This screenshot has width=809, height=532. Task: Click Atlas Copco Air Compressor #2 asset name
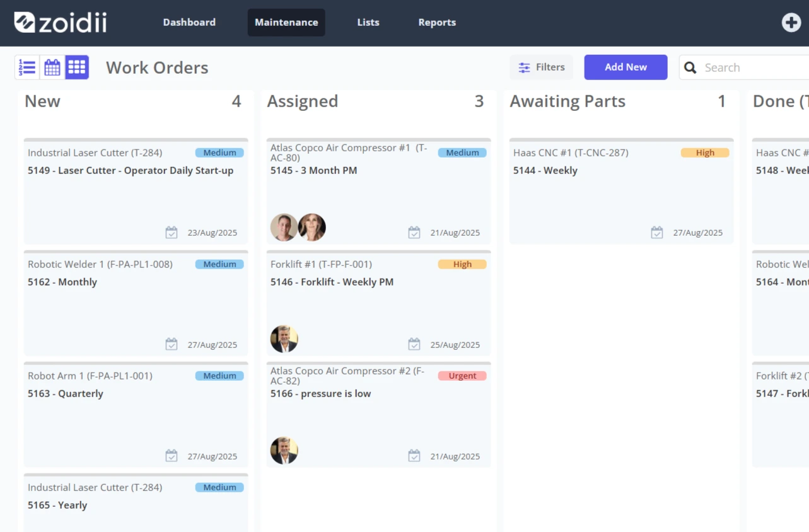[x=347, y=376]
